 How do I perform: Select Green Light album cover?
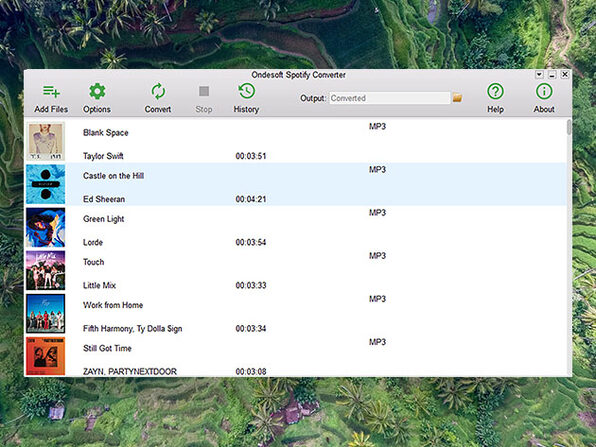[x=46, y=227]
